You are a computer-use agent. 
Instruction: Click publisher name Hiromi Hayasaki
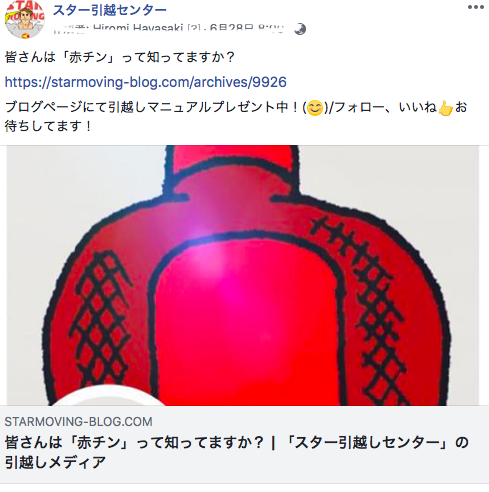point(138,28)
